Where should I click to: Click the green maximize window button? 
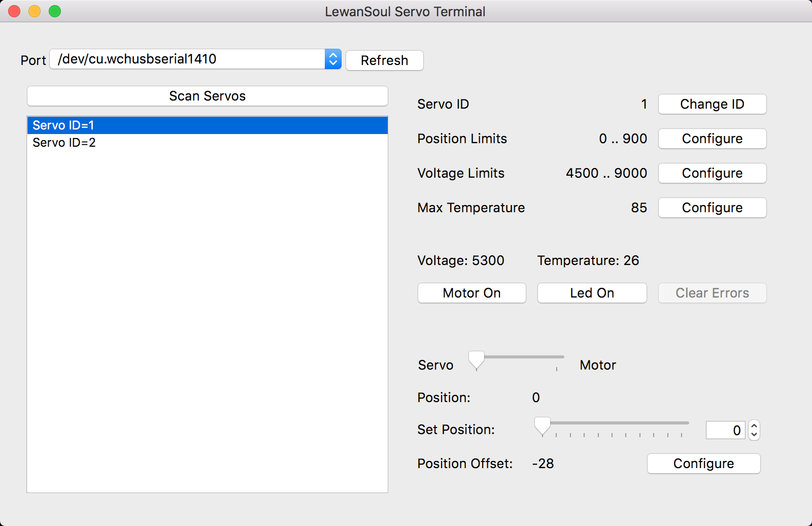tap(55, 11)
